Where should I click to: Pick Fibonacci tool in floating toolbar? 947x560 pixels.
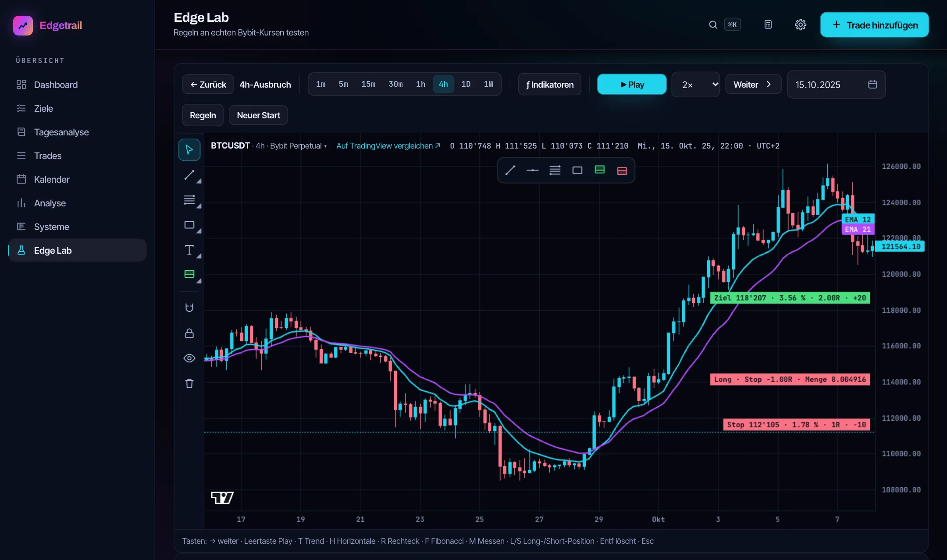point(555,170)
